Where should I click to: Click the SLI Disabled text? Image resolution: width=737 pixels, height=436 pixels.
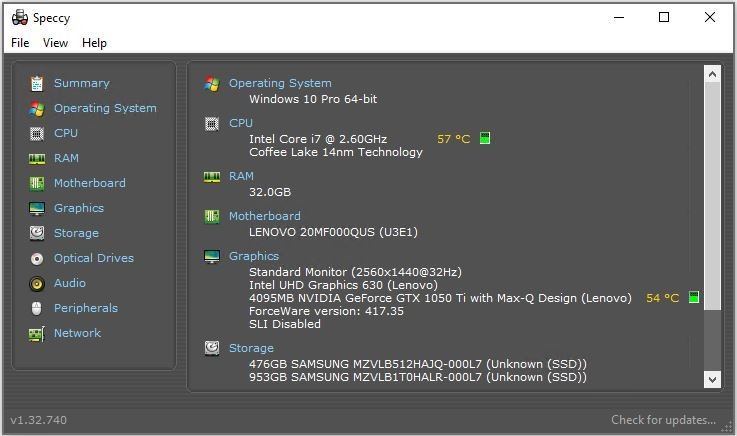[x=285, y=324]
